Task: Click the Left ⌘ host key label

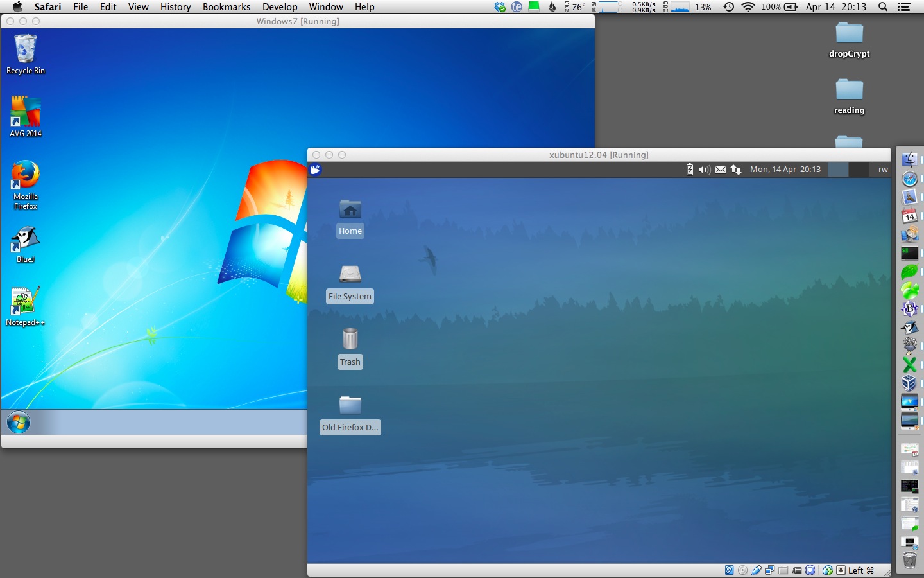Action: coord(861,570)
